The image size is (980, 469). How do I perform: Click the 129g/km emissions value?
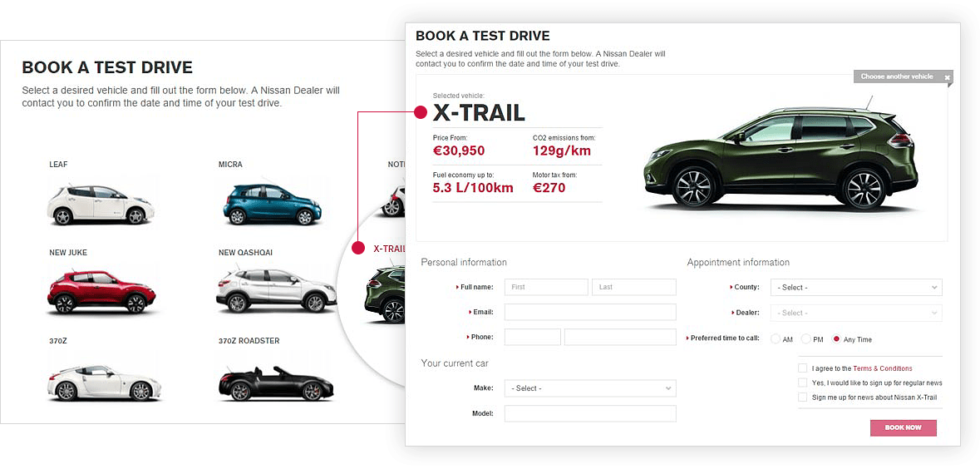tap(561, 151)
